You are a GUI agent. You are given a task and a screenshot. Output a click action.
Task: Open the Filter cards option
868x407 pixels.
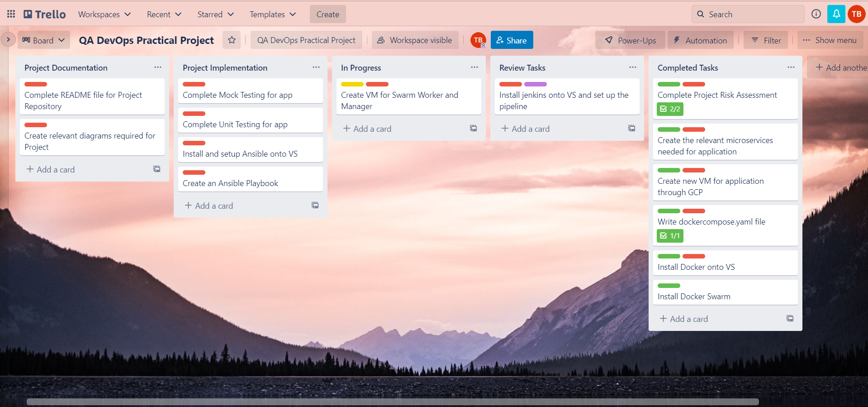(766, 40)
